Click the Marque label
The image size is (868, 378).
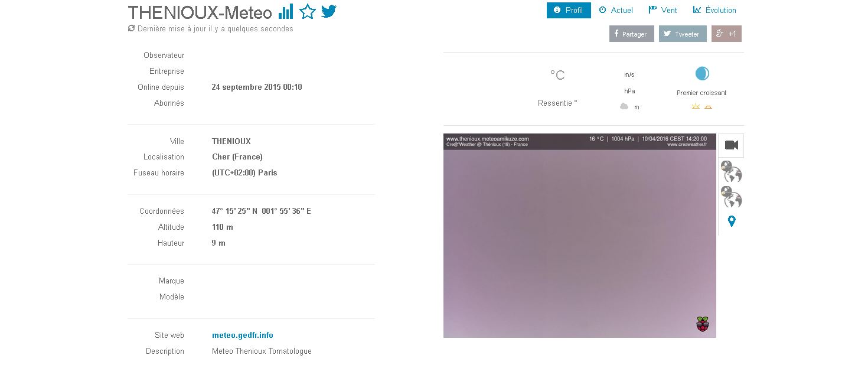click(x=171, y=281)
